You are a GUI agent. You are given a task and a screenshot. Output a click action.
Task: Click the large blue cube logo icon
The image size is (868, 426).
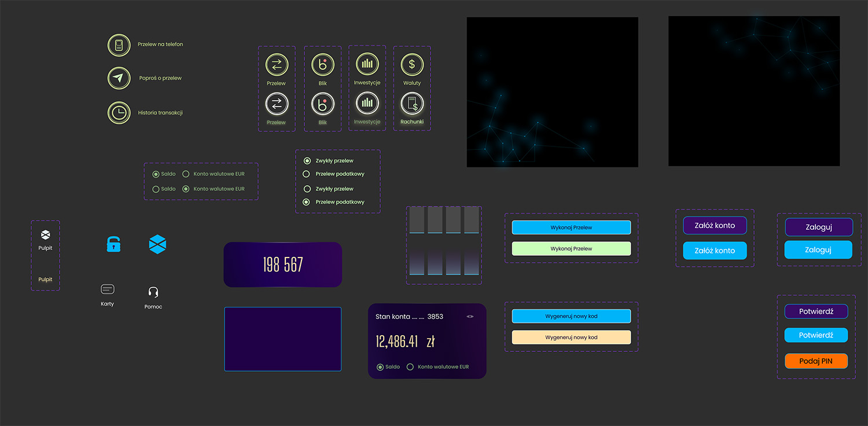coord(157,244)
